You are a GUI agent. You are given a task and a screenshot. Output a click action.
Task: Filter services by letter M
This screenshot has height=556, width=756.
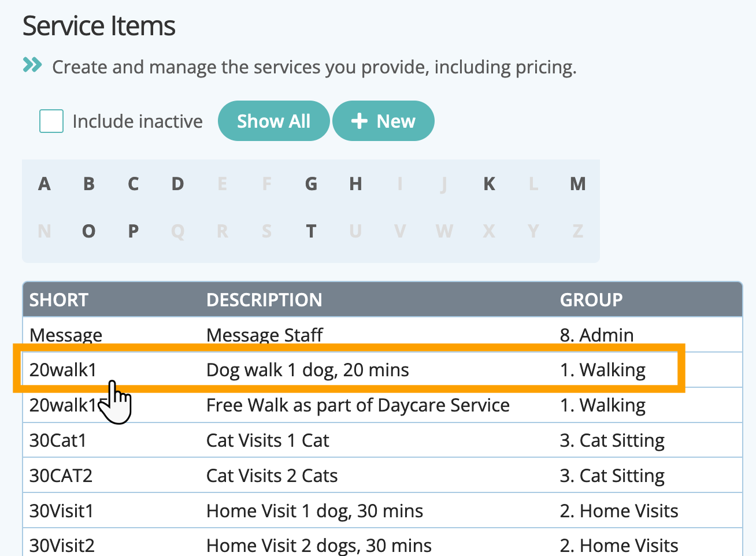pos(577,184)
